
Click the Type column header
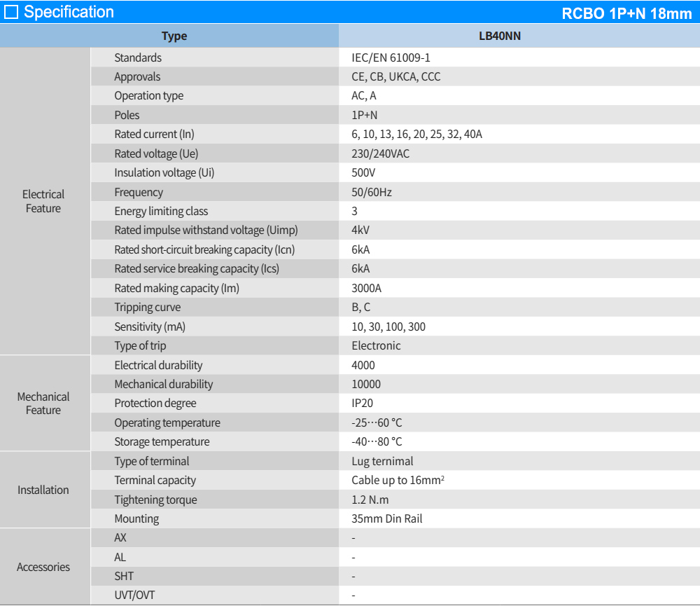coord(174,36)
